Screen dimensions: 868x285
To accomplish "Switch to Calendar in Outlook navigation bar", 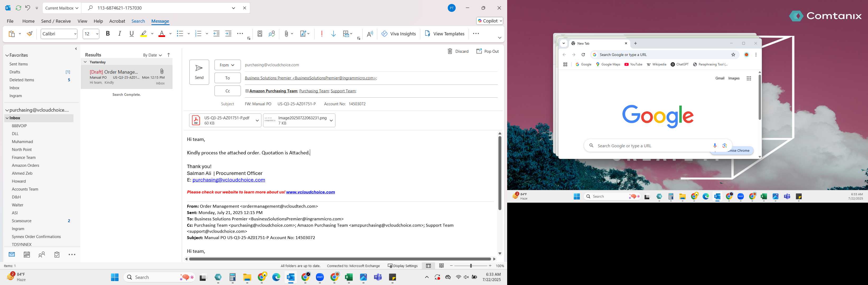I will [x=27, y=255].
